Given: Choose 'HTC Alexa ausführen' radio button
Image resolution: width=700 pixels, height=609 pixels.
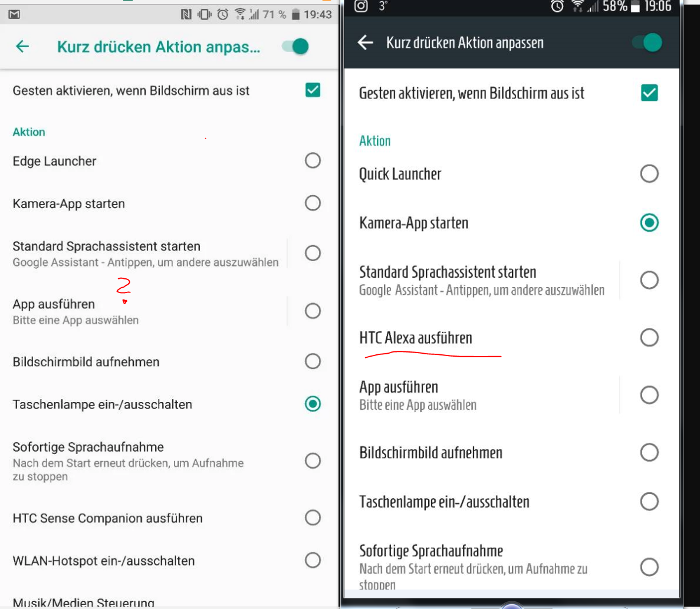Looking at the screenshot, I should [649, 338].
